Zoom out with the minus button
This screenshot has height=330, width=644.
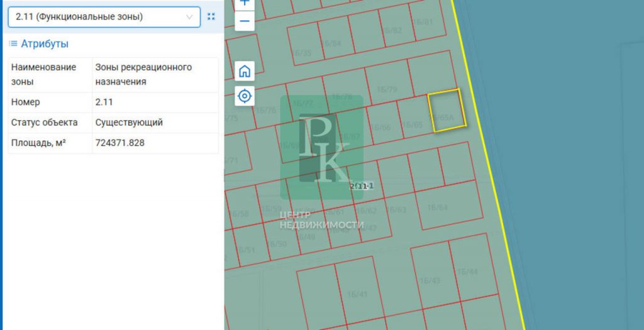pyautogui.click(x=245, y=21)
